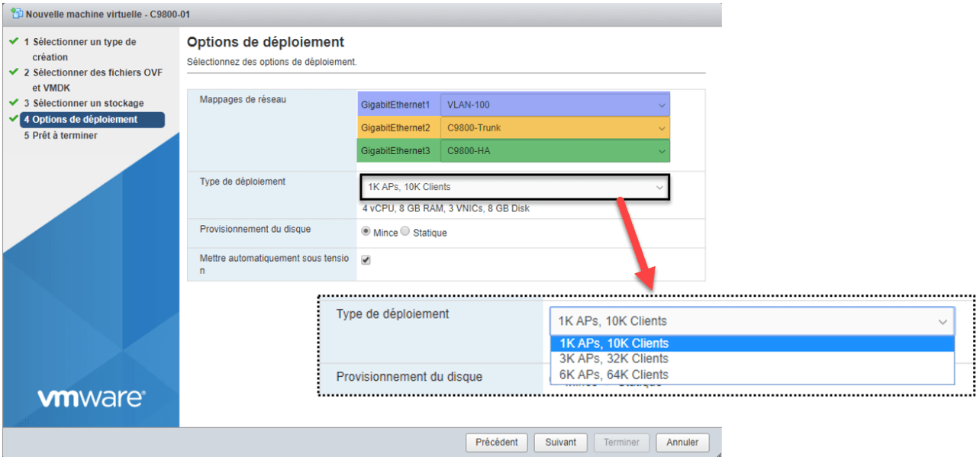This screenshot has width=980, height=457.
Task: Open the GigabitEthernet3 C9800-HA network dropdown
Action: point(553,151)
